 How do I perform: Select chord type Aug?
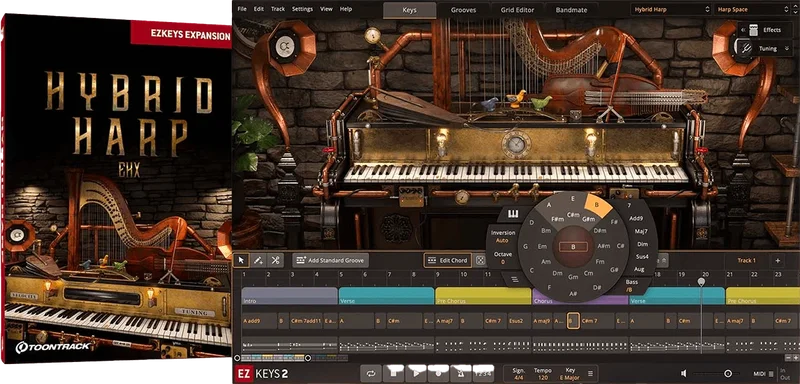point(639,269)
